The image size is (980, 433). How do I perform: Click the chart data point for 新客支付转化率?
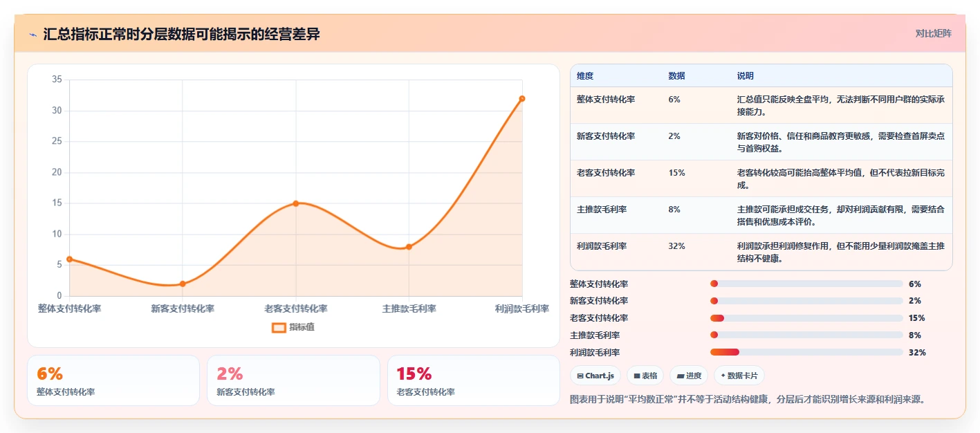[183, 284]
